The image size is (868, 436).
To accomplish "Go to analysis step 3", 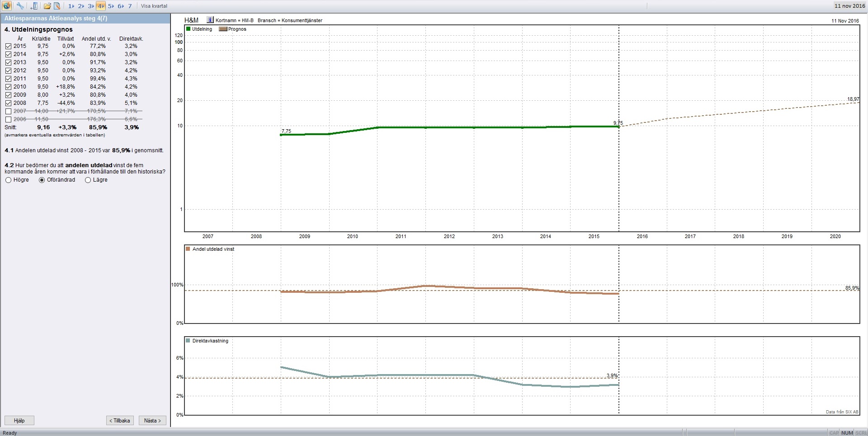I will click(x=91, y=6).
